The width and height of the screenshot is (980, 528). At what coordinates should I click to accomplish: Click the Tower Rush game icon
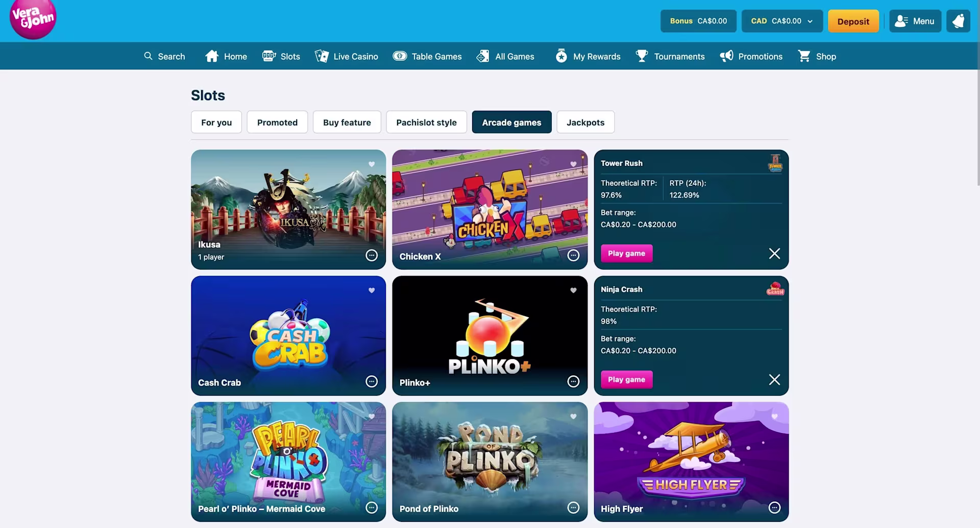(775, 163)
